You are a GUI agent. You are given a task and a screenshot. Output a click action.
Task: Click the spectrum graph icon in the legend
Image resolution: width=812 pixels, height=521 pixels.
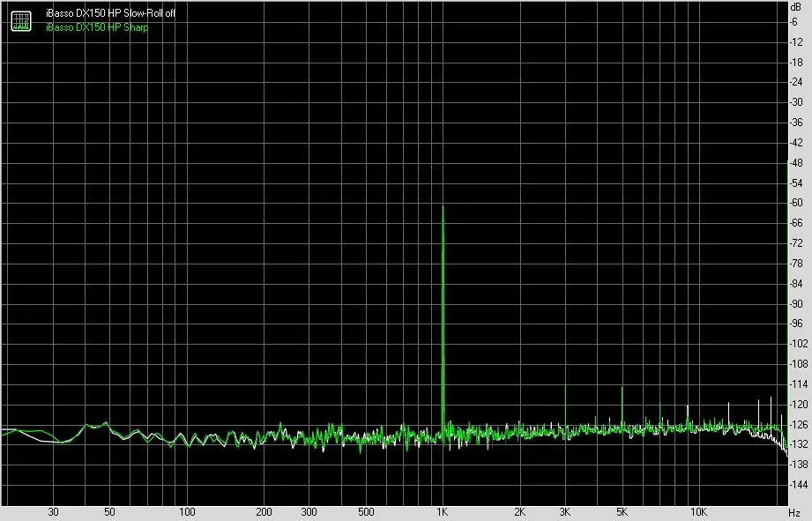(x=21, y=20)
